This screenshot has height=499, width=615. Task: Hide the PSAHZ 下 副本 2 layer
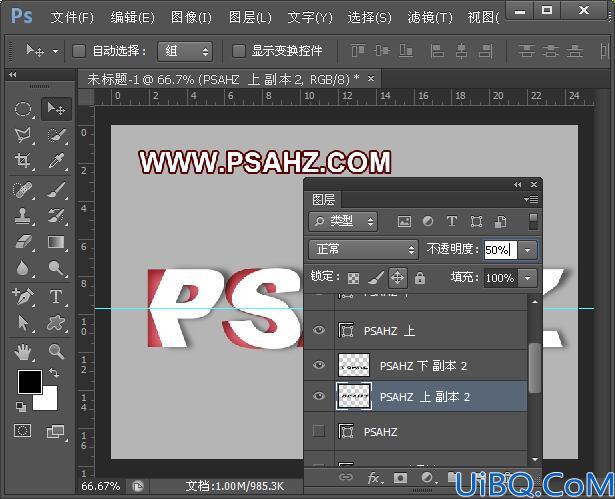(x=319, y=365)
